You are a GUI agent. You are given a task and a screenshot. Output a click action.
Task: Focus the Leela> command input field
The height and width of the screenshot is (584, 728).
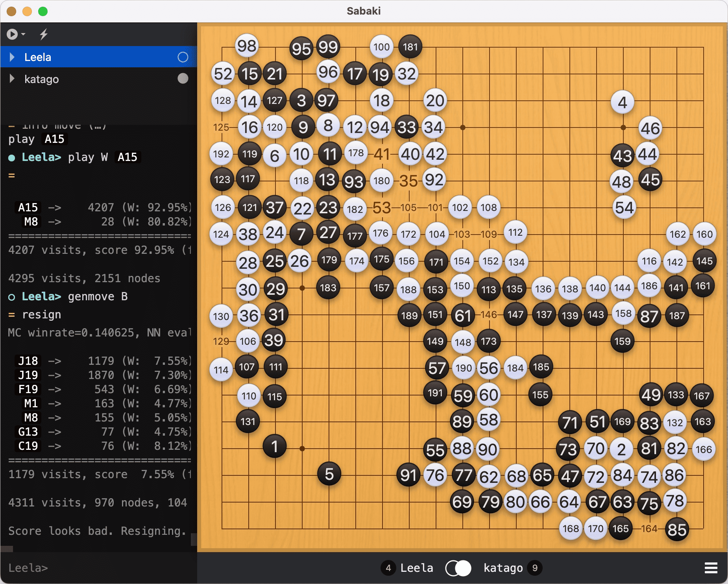98,568
